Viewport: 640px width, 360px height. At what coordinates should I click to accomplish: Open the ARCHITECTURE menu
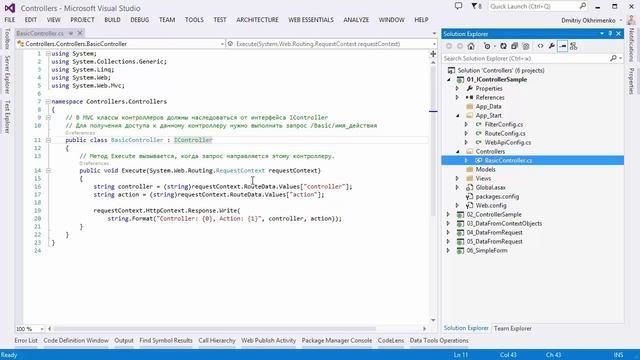point(257,20)
